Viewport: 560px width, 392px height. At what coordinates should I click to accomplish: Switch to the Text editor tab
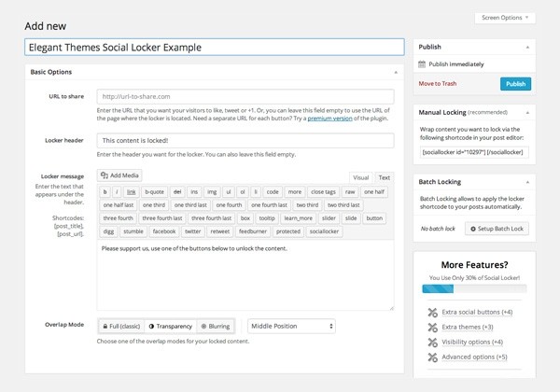pyautogui.click(x=384, y=177)
